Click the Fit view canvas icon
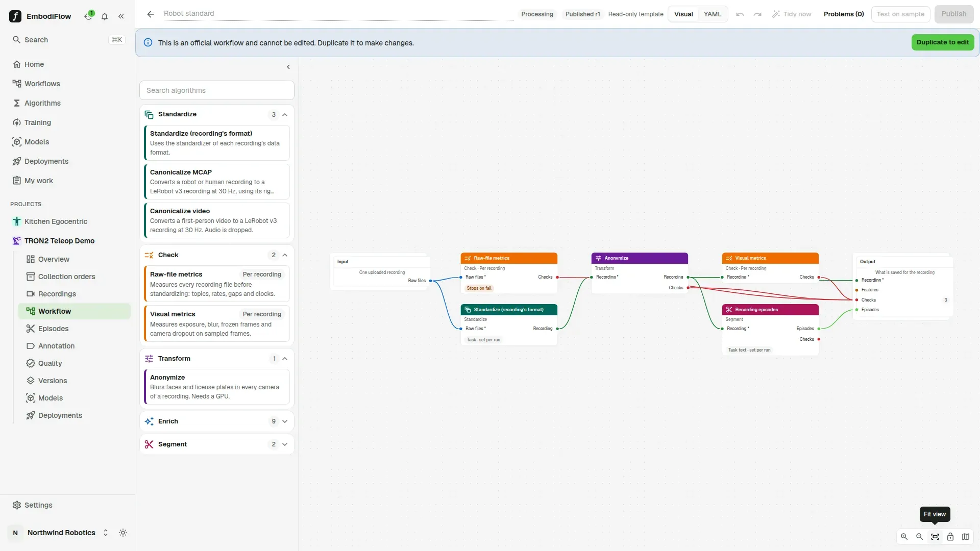 (935, 537)
